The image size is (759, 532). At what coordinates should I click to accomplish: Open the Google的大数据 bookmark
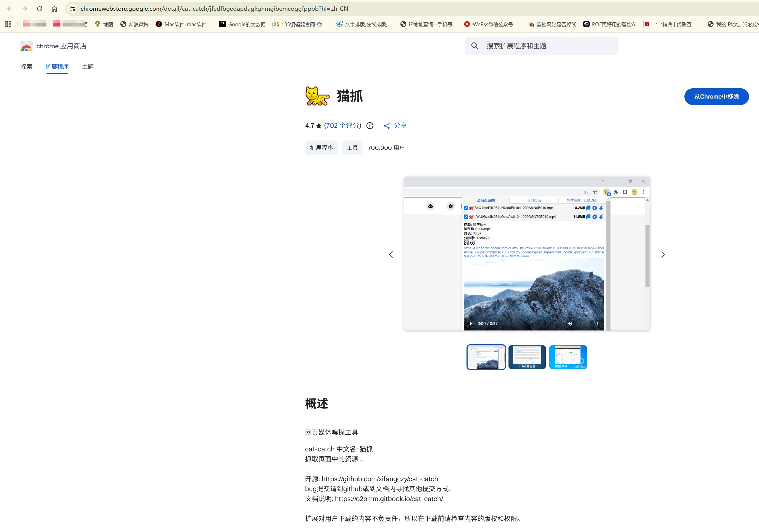243,24
